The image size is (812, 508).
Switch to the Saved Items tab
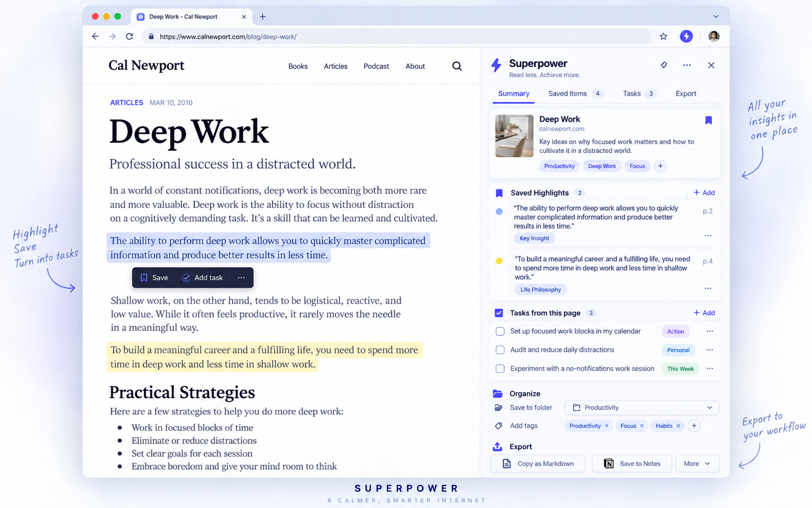tap(575, 94)
